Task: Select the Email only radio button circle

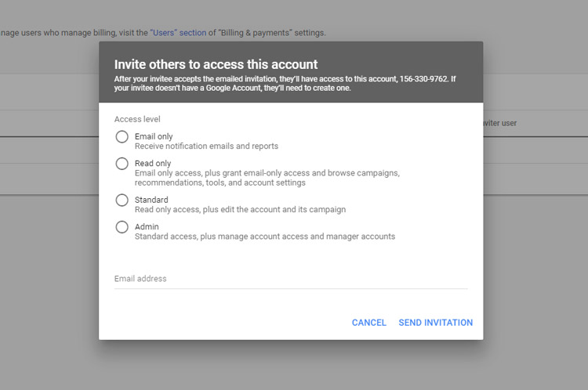Action: 122,137
